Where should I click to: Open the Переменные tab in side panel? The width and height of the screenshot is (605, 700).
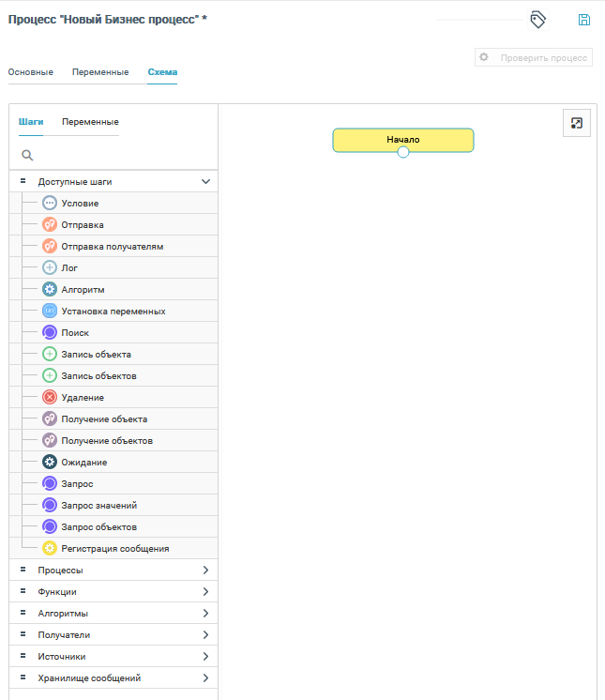coord(90,122)
